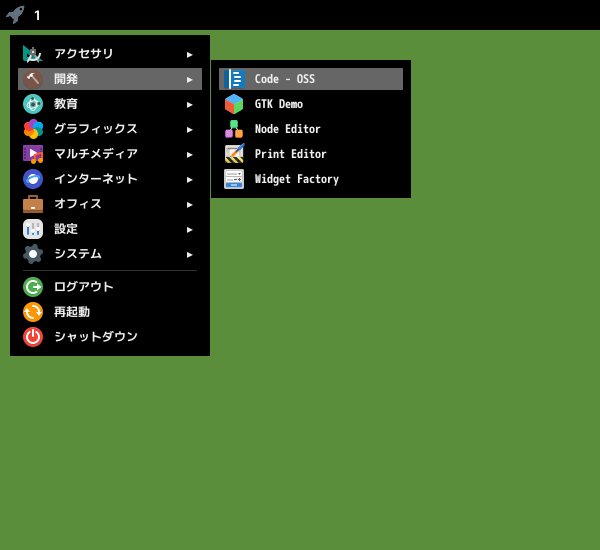Choose ログアウト to log out
The width and height of the screenshot is (600, 550).
click(110, 287)
